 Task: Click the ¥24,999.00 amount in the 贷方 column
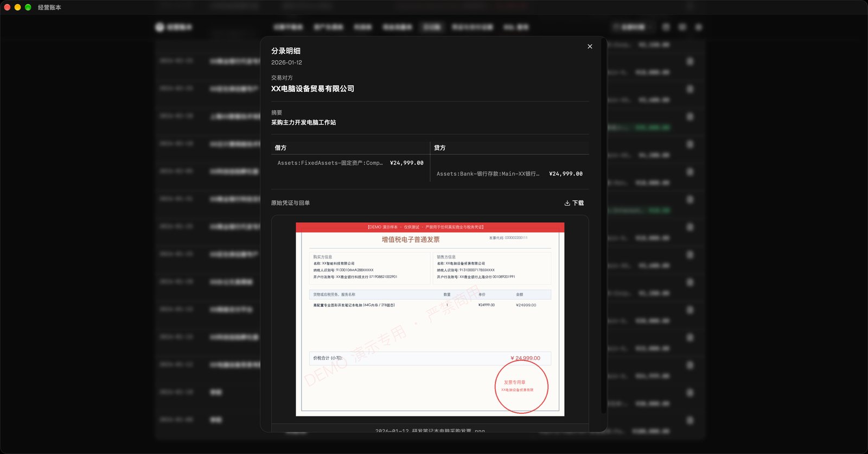click(566, 174)
